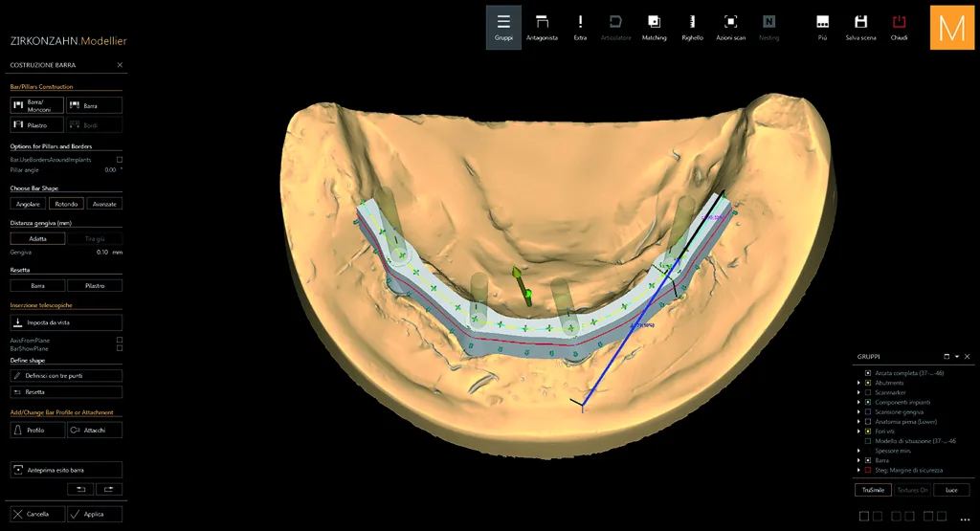Image resolution: width=980 pixels, height=531 pixels.
Task: Click the Textures On button
Action: pyautogui.click(x=912, y=490)
